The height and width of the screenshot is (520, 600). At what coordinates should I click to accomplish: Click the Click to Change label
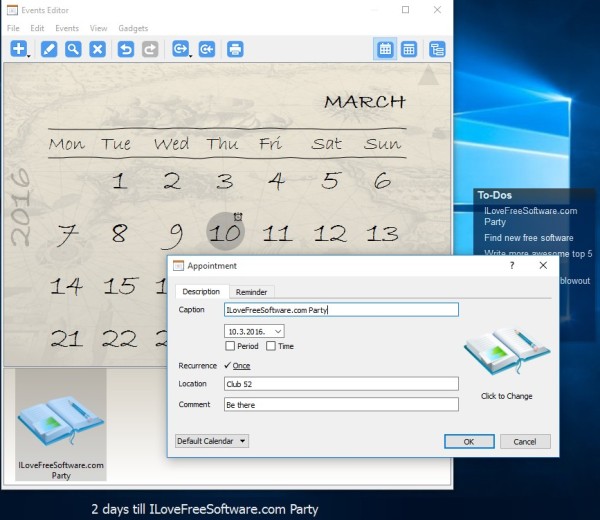tap(507, 396)
